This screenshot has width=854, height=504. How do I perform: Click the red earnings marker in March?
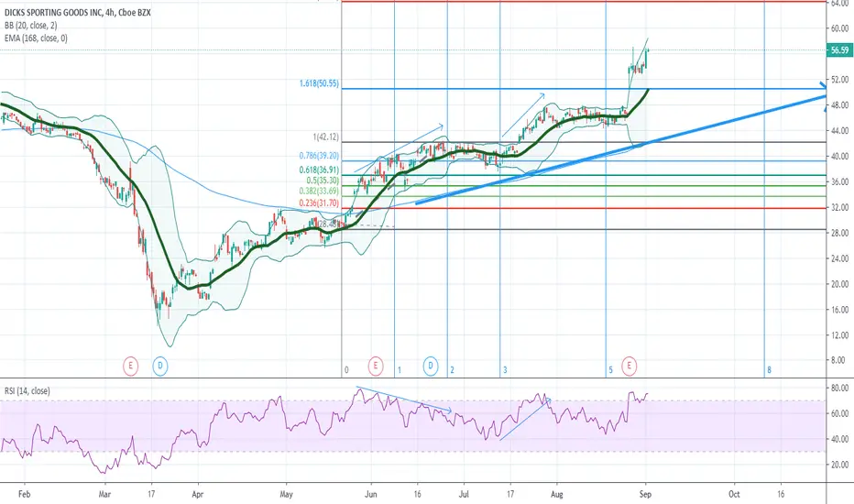(130, 366)
